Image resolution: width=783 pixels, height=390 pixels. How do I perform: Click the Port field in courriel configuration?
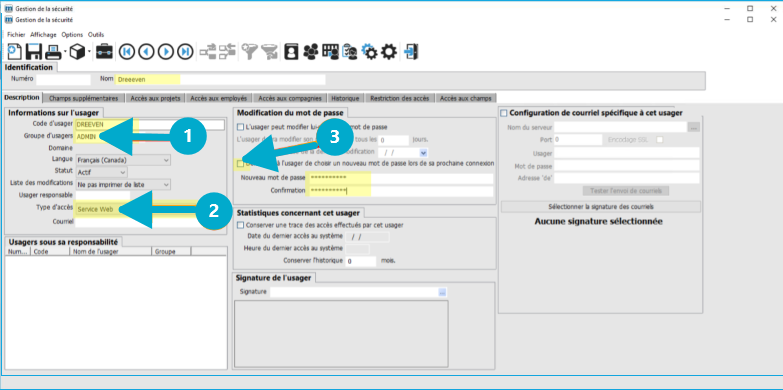click(578, 140)
